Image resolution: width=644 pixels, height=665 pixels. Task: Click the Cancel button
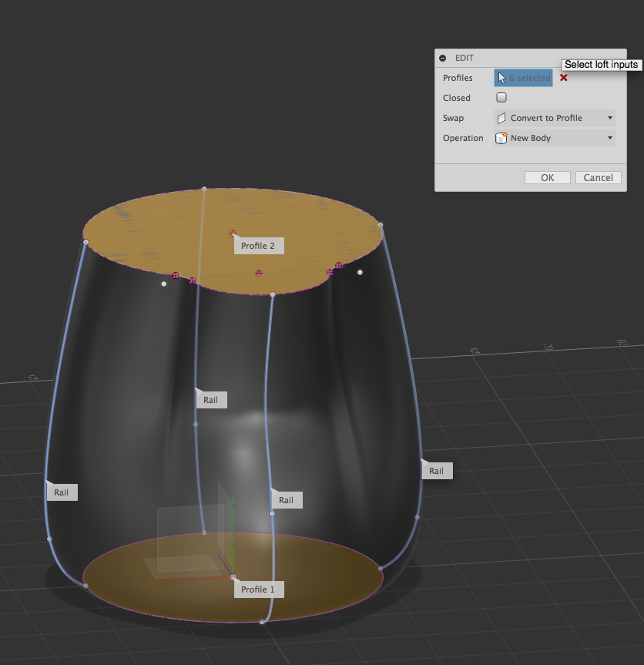(599, 178)
